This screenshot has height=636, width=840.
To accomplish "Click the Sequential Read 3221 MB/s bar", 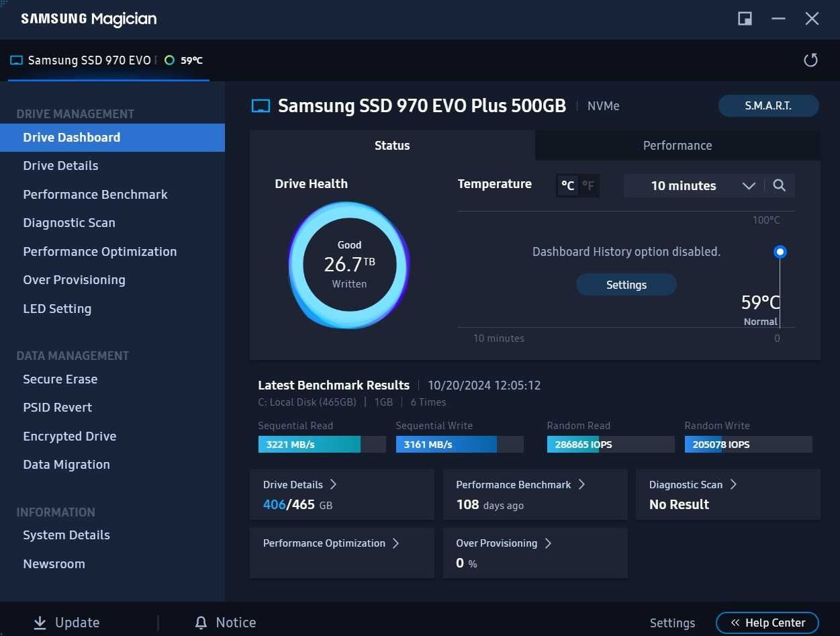I will [322, 445].
